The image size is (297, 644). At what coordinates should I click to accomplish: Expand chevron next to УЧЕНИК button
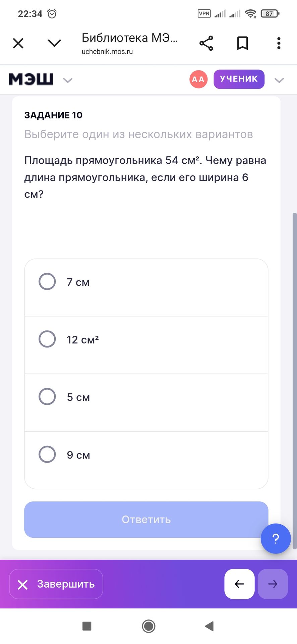pos(279,80)
